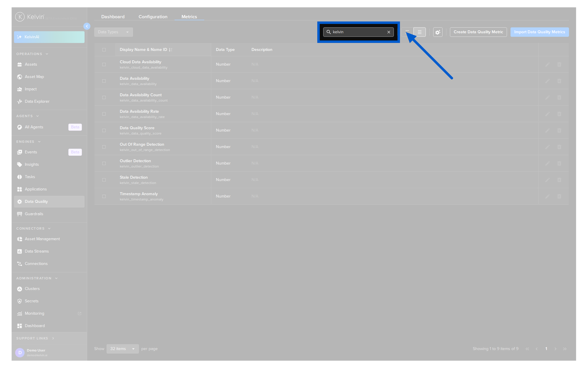The height and width of the screenshot is (368, 588).
Task: Open the 32 items per page dropdown
Action: point(123,349)
